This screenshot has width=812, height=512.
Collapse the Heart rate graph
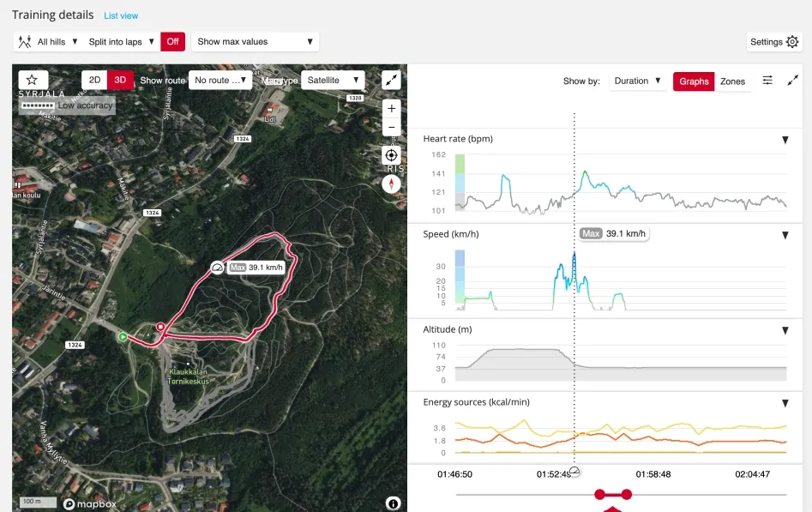(785, 140)
